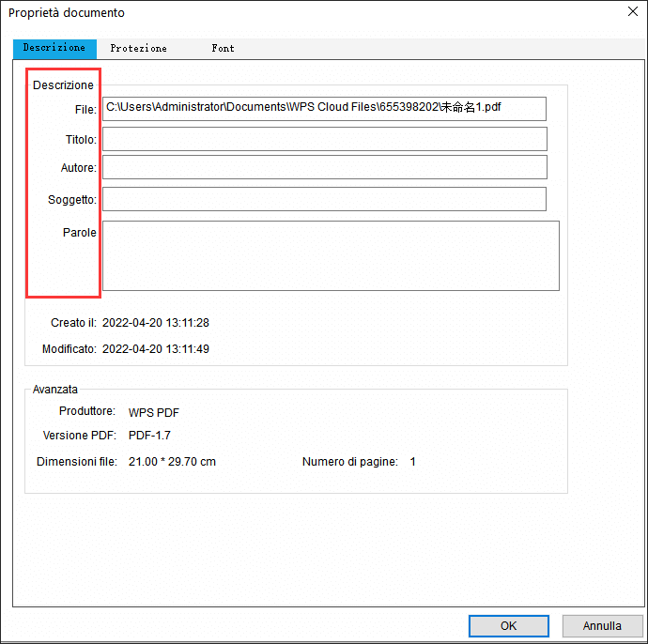Viewport: 648px width, 644px height.
Task: Click the File path input field
Action: point(324,109)
